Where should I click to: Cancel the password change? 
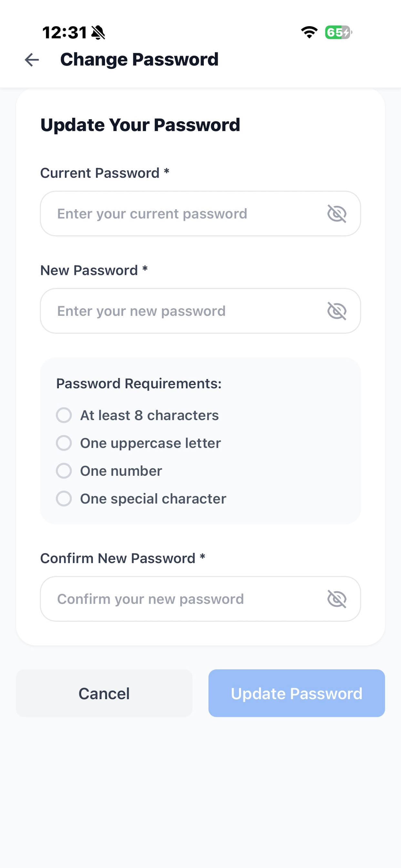(x=104, y=693)
